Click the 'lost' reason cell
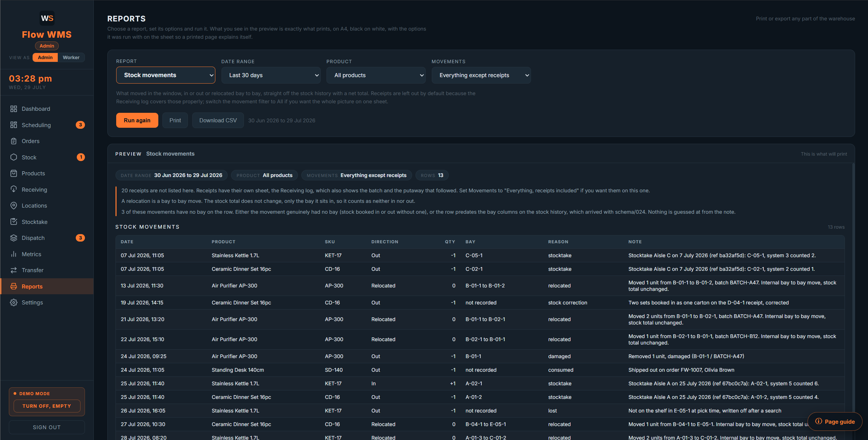 [552, 411]
